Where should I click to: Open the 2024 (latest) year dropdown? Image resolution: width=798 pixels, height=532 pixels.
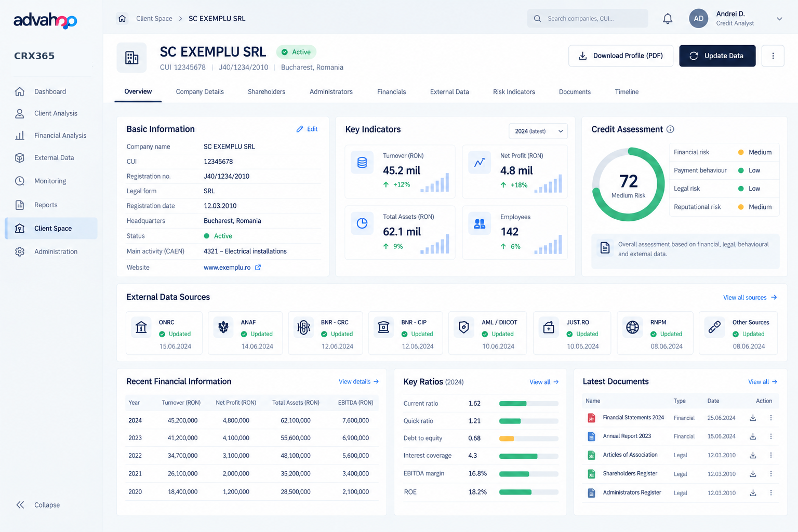[x=538, y=131]
